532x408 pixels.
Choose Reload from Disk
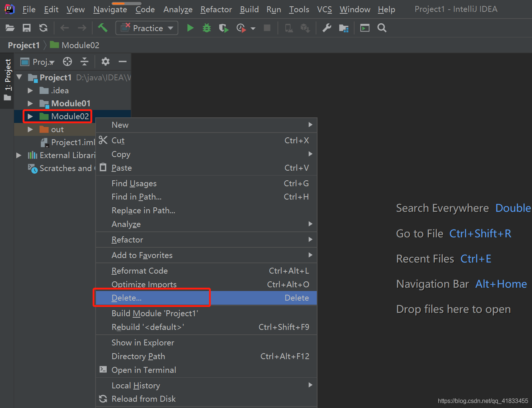click(x=206, y=399)
